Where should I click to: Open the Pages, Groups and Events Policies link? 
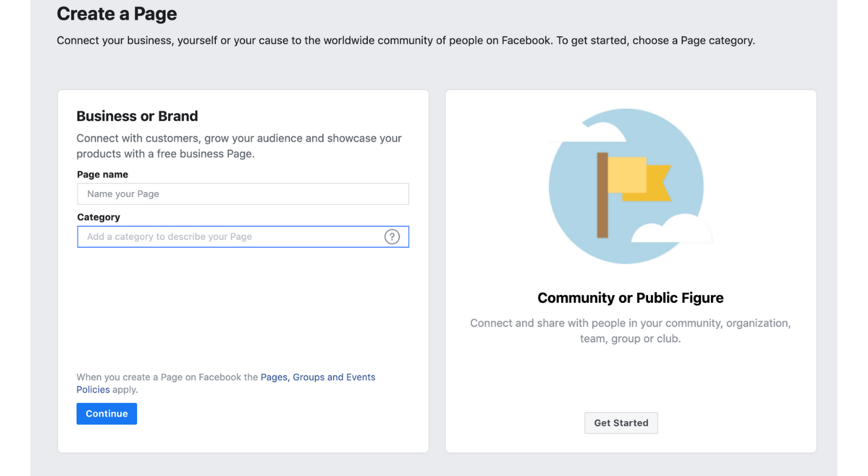click(x=226, y=383)
